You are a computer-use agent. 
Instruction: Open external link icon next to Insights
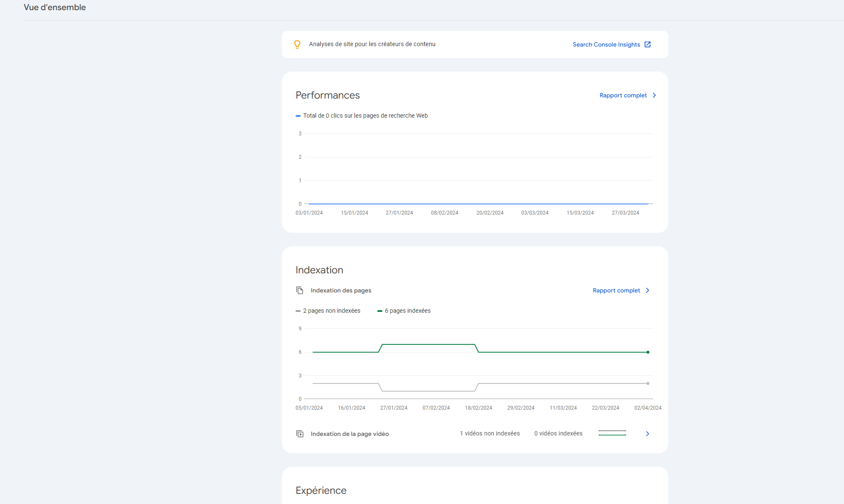[648, 44]
